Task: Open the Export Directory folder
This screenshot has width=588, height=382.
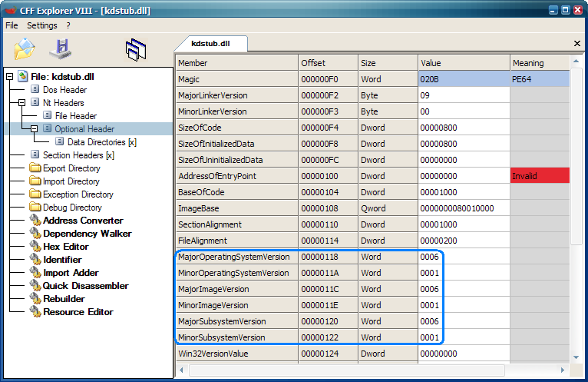Action: coord(71,168)
